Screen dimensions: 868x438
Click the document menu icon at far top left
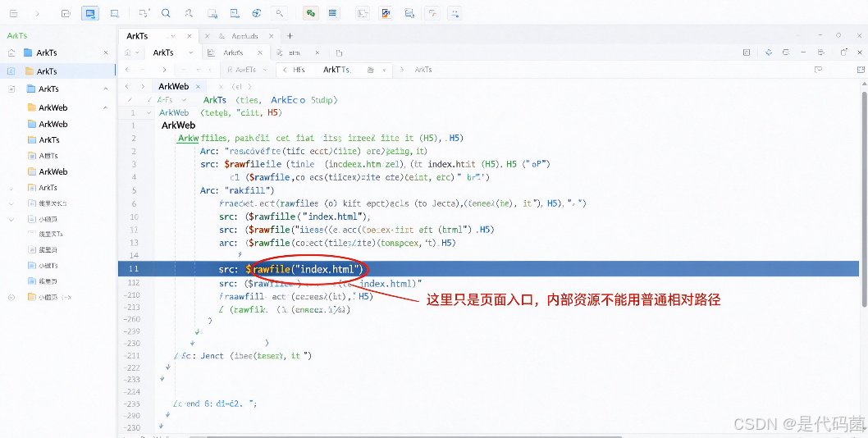point(13,13)
